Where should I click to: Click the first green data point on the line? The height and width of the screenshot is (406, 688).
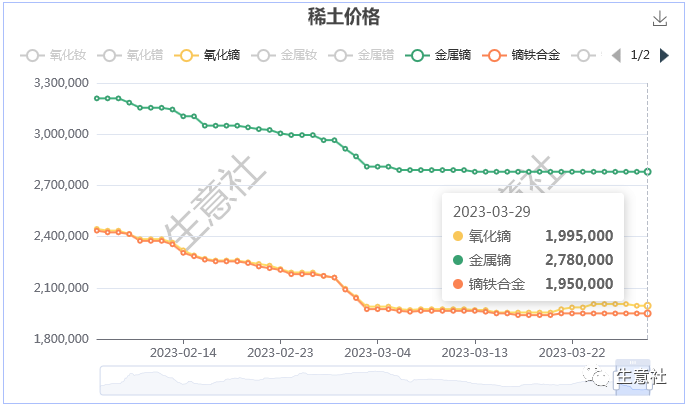click(x=97, y=98)
